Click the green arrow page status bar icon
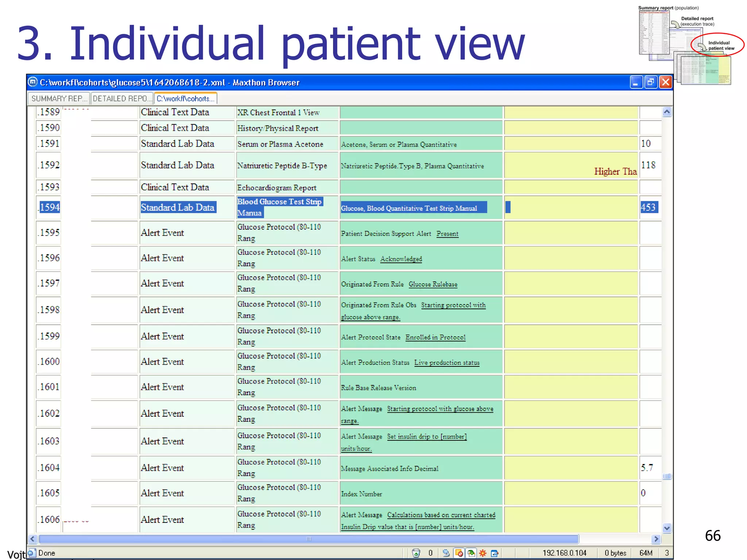 tap(471, 553)
